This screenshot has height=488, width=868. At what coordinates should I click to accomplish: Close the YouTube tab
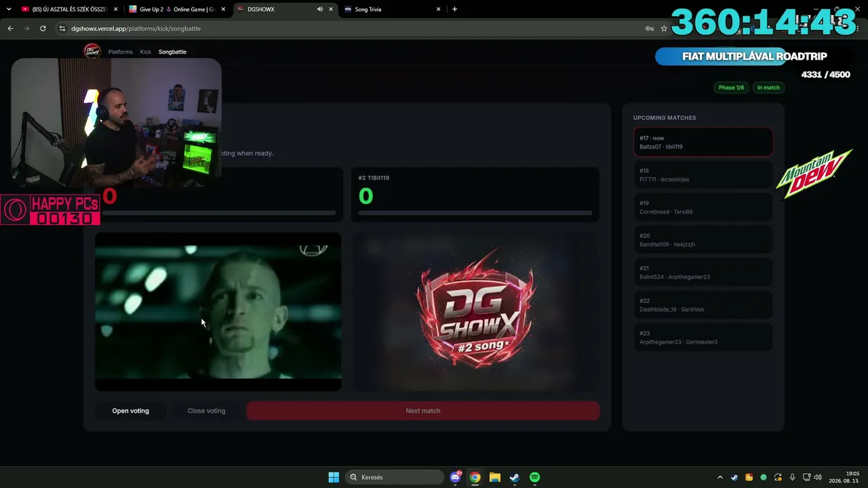pos(115,9)
